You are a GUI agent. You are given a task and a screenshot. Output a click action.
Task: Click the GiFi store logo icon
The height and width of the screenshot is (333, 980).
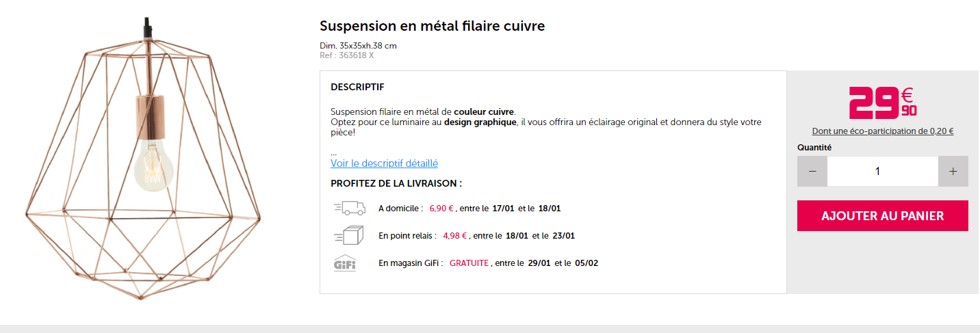click(345, 263)
